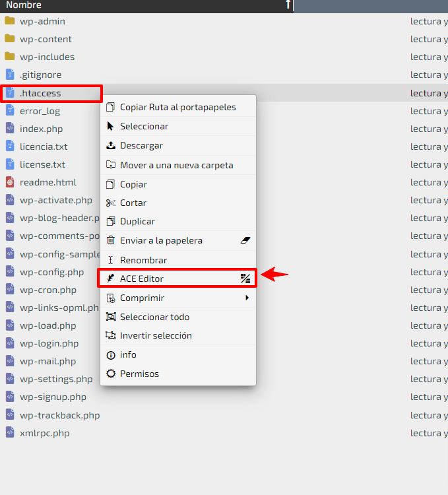Select the licencia.txt file name
The image size is (448, 495).
click(x=44, y=147)
